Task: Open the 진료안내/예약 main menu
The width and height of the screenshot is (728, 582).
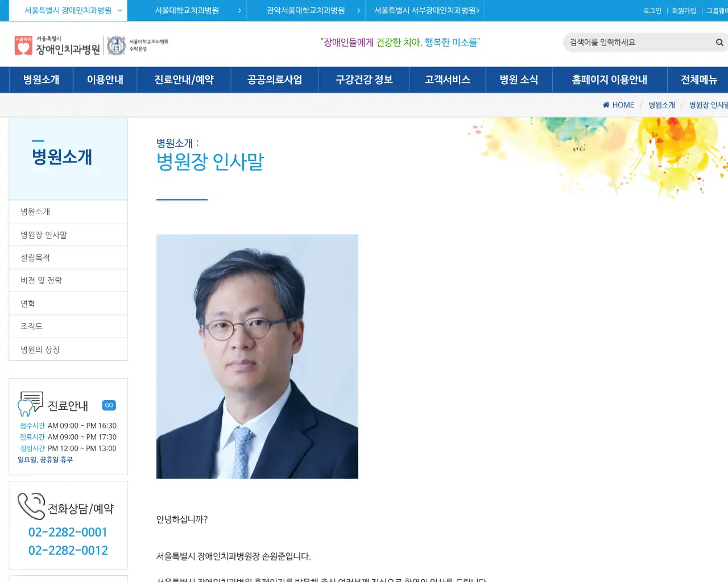Action: 184,80
